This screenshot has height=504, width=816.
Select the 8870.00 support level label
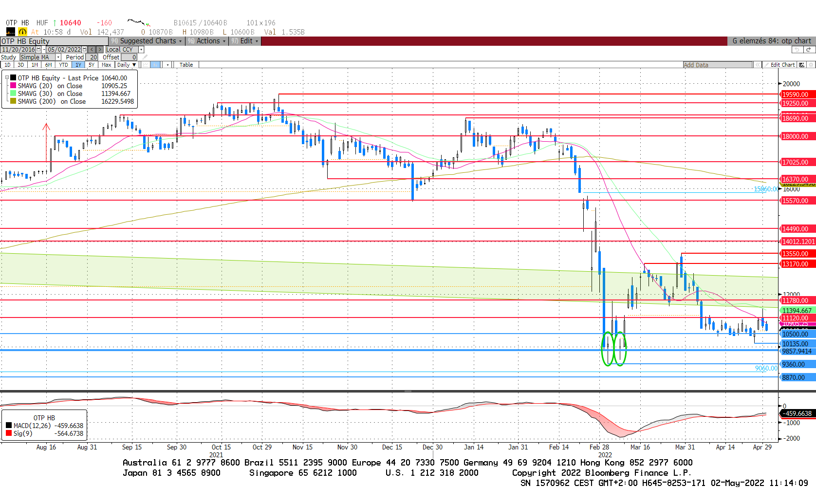[x=797, y=377]
